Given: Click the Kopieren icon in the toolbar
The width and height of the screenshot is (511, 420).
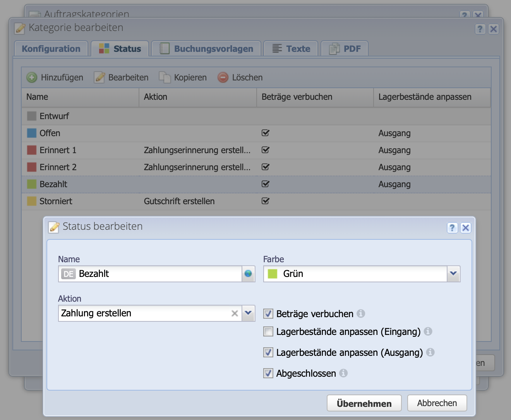Looking at the screenshot, I should [x=165, y=77].
